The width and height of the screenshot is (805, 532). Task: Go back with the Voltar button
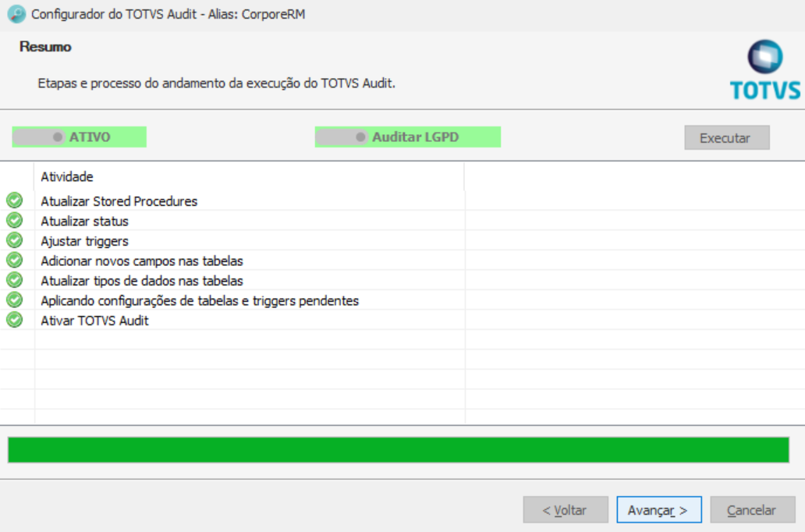click(566, 510)
